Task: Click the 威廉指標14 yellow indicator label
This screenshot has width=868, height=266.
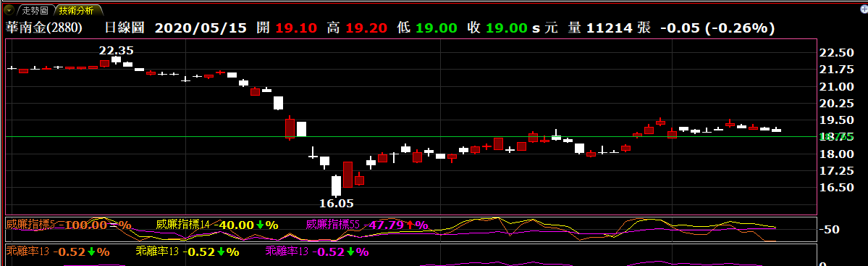Action: 182,225
